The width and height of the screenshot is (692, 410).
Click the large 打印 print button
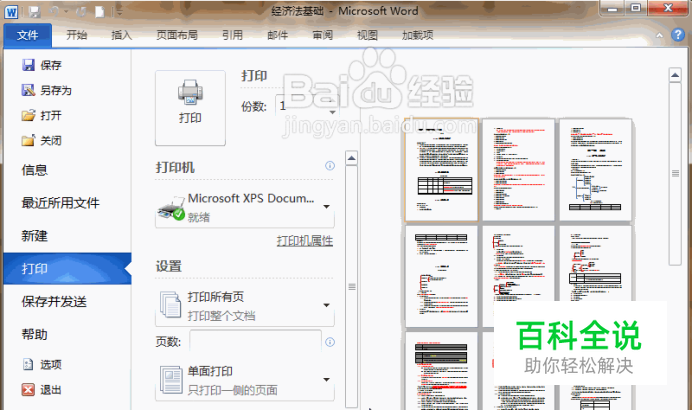pyautogui.click(x=190, y=108)
